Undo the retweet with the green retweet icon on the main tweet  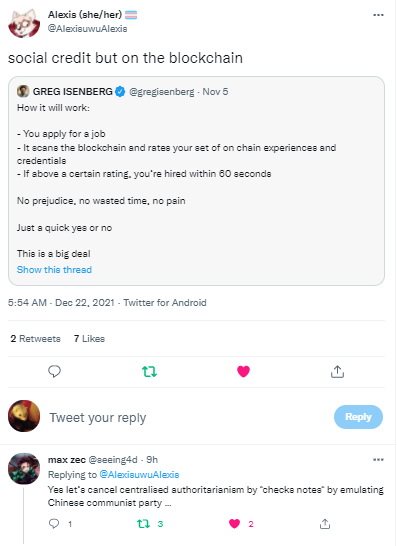click(x=149, y=372)
